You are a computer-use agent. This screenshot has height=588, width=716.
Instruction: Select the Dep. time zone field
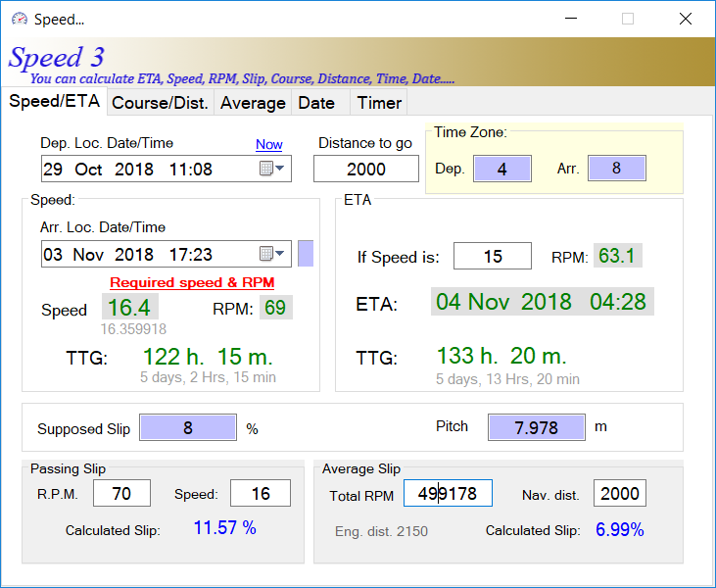tap(502, 169)
